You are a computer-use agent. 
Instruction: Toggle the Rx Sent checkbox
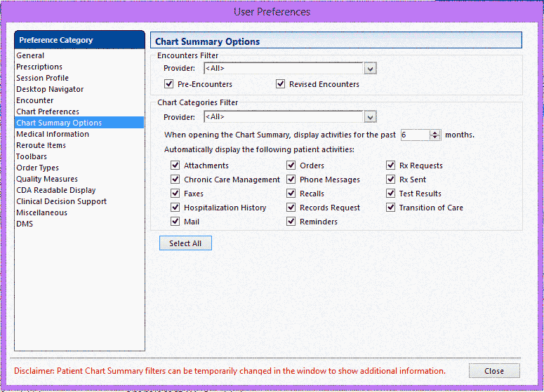(391, 180)
